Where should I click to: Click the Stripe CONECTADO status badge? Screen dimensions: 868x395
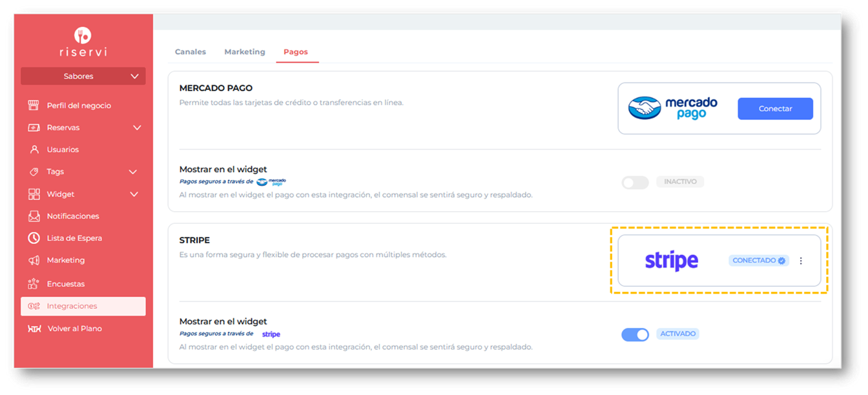(759, 261)
